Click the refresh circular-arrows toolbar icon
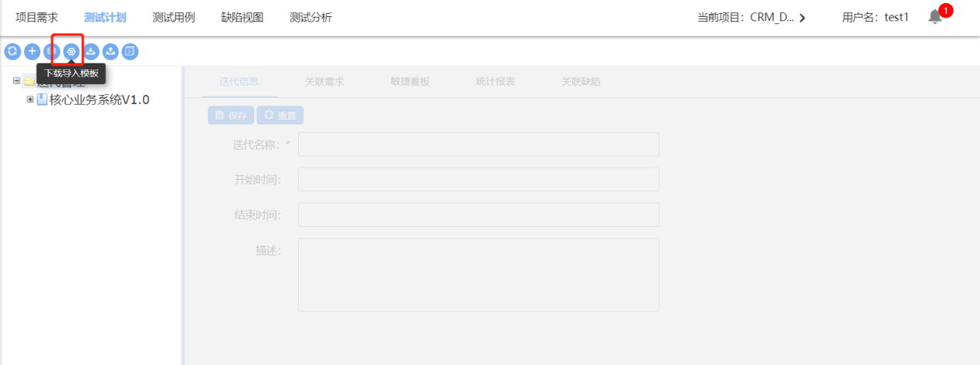980x365 pixels. coord(12,52)
